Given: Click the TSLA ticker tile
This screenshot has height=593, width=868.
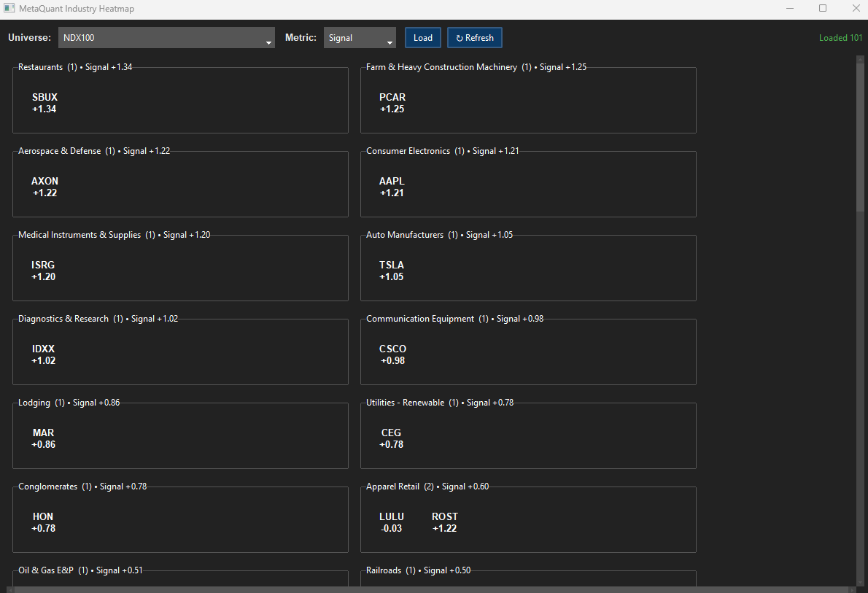Looking at the screenshot, I should point(392,271).
